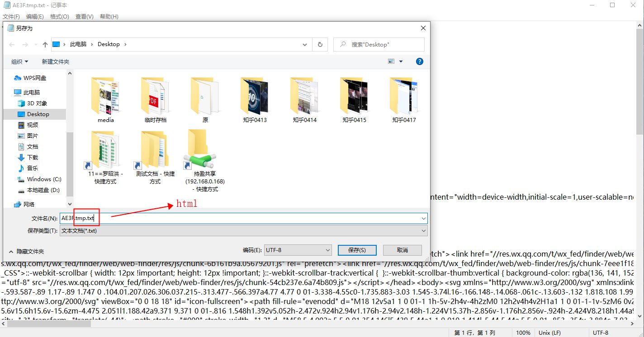
Task: Open the view mode icon in toolbar
Action: (391, 61)
